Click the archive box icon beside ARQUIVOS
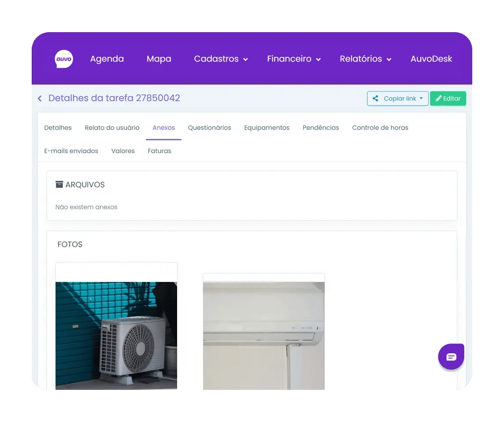Screen dimensions: 504x422 coord(59,185)
